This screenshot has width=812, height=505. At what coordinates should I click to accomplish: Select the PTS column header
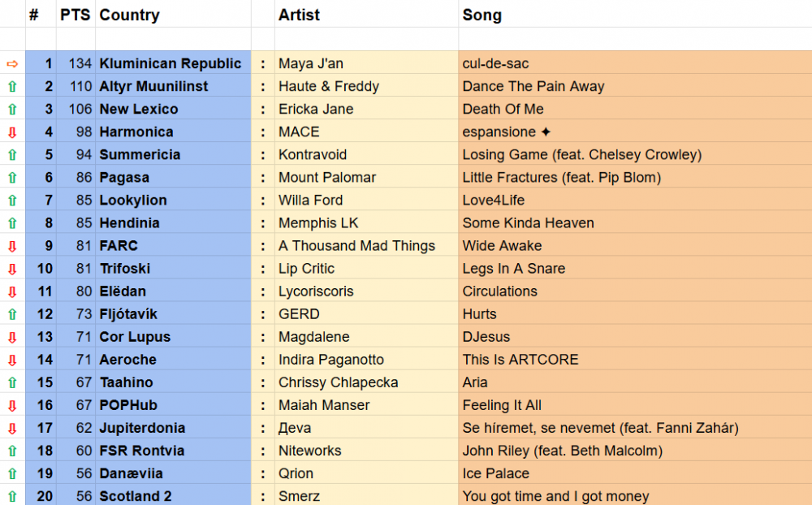[x=76, y=15]
